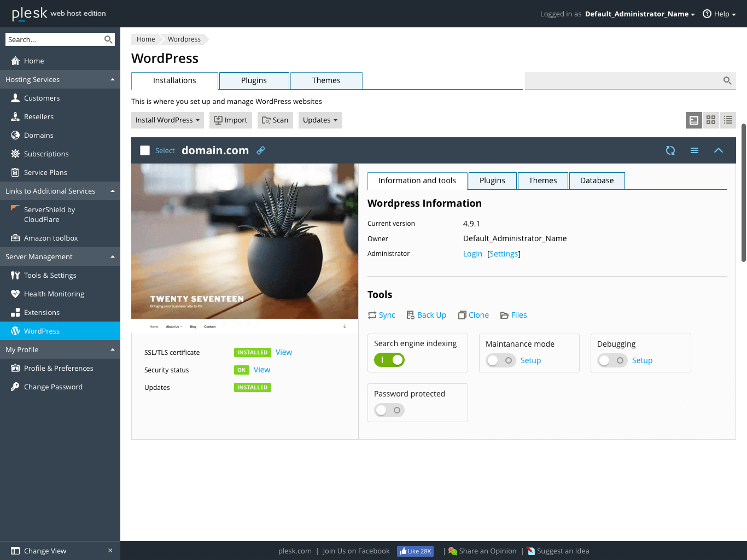This screenshot has width=747, height=560.
Task: Expand the Updates dropdown button
Action: 320,120
